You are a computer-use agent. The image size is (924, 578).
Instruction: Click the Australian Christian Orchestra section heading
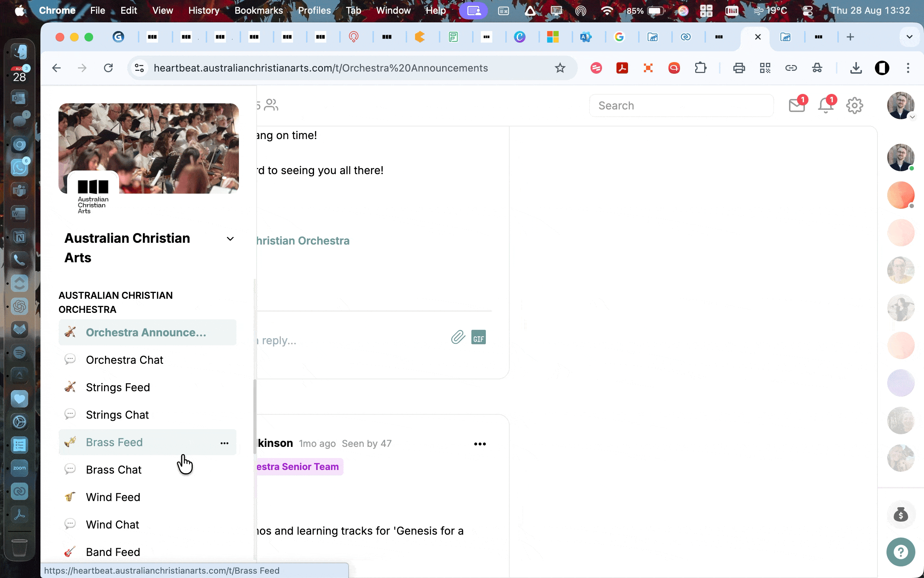coord(115,302)
